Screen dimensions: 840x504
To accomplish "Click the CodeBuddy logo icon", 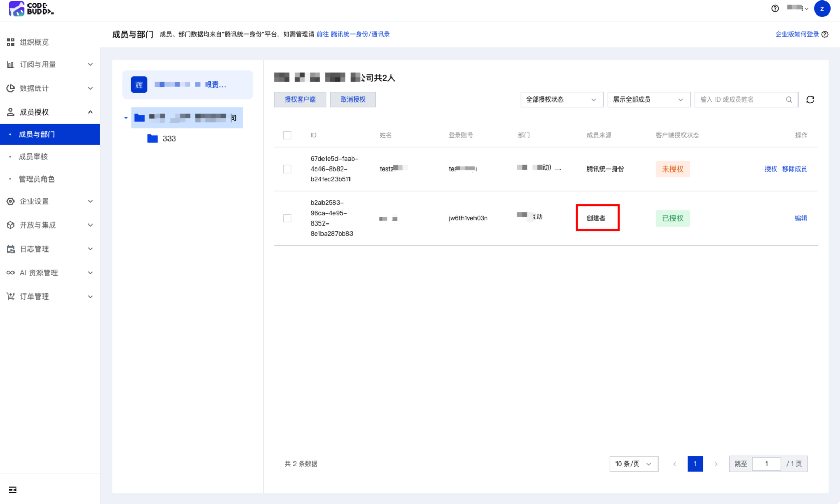I will click(17, 8).
